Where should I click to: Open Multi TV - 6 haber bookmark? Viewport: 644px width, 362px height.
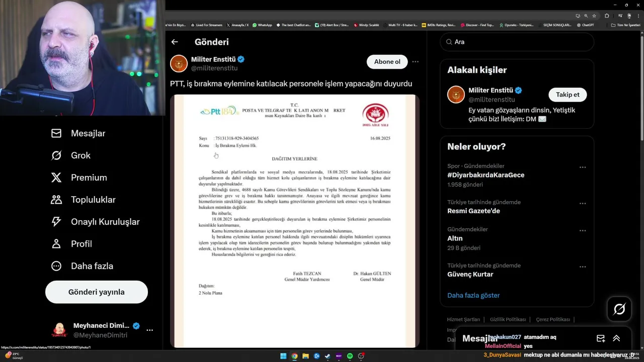pos(400,25)
